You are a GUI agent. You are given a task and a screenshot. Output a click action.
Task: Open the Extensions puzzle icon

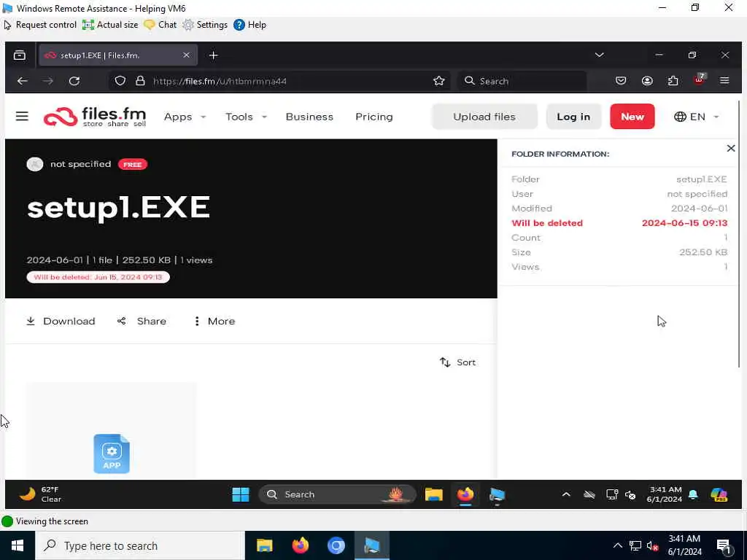coord(673,81)
